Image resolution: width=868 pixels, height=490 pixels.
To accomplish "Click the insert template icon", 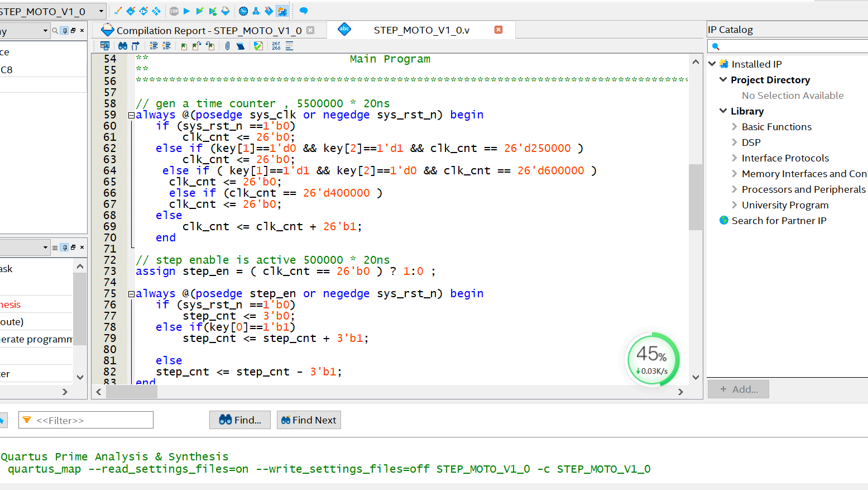I will [241, 46].
